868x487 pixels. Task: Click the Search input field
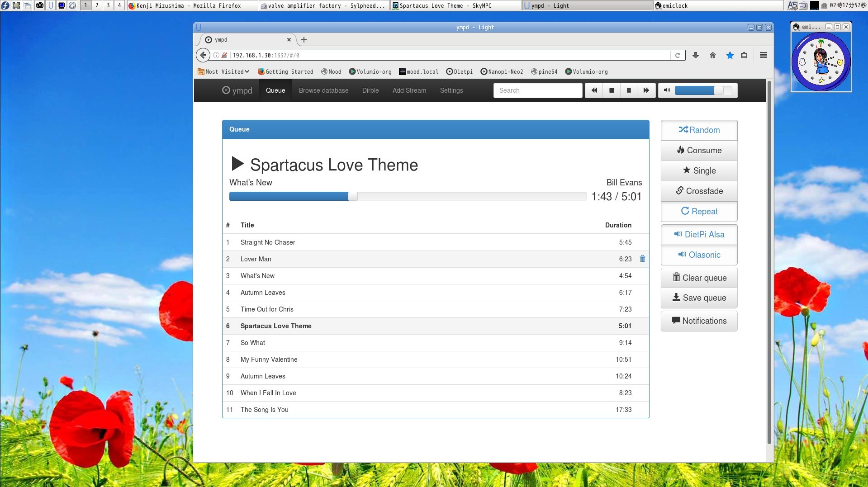click(537, 90)
